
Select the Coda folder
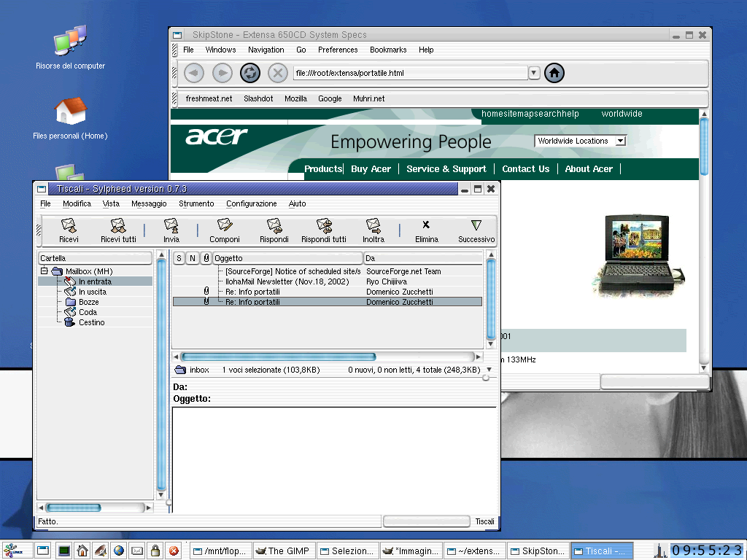point(88,312)
